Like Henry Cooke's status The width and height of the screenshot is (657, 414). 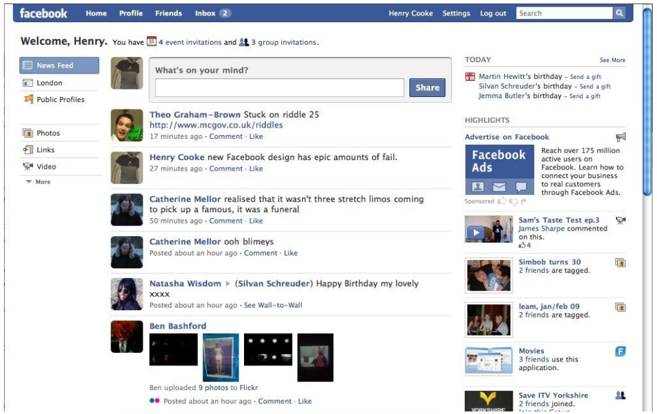point(256,168)
